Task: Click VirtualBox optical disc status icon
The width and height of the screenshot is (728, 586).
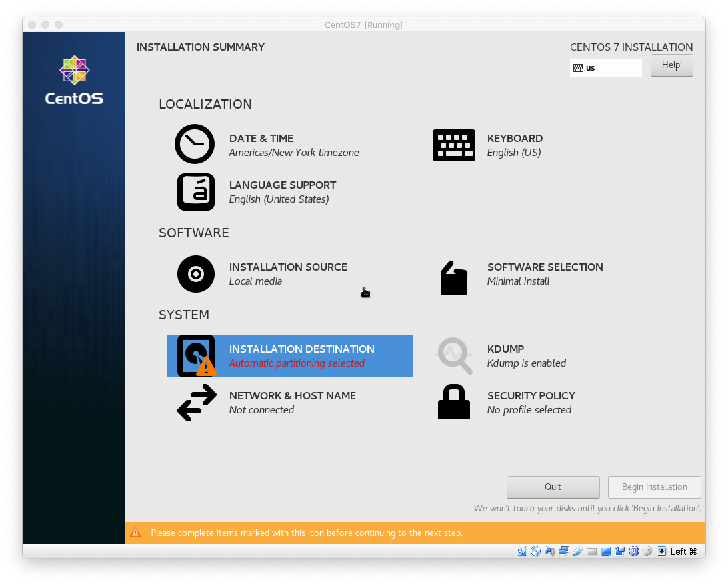Action: click(536, 551)
